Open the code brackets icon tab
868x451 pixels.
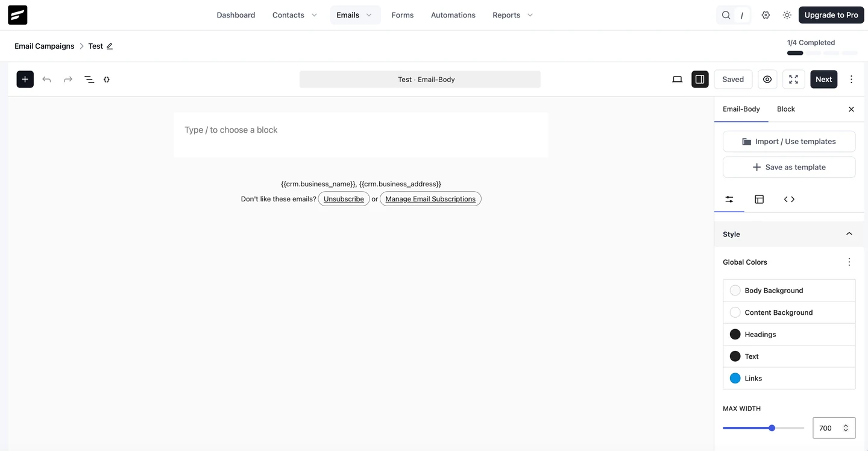pos(789,199)
